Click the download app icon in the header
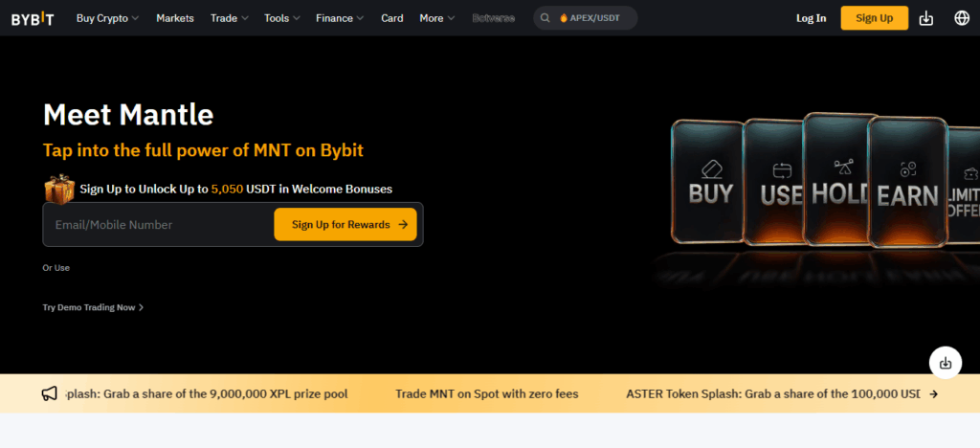The image size is (980, 448). (x=925, y=18)
